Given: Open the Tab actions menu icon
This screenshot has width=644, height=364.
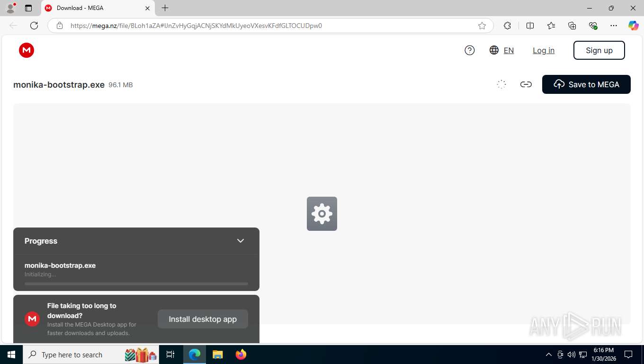Looking at the screenshot, I should point(28,8).
